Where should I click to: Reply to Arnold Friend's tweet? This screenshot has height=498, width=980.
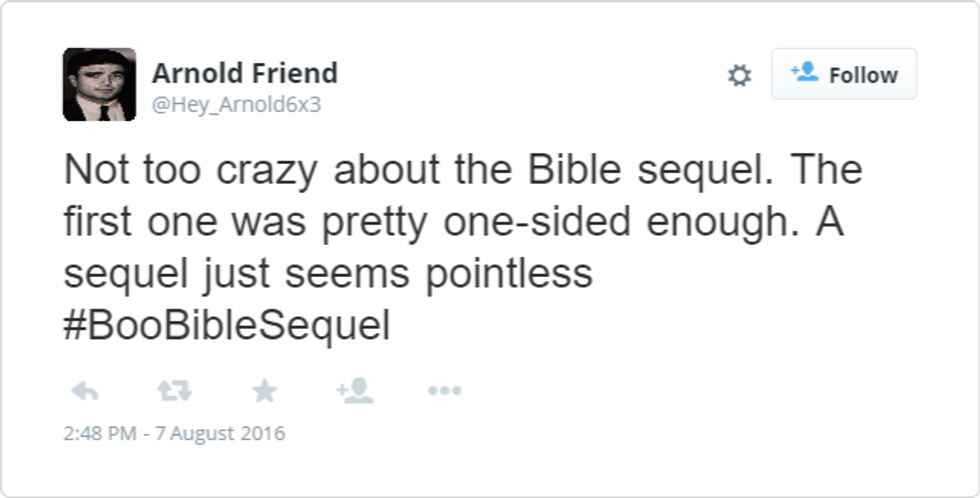point(85,391)
